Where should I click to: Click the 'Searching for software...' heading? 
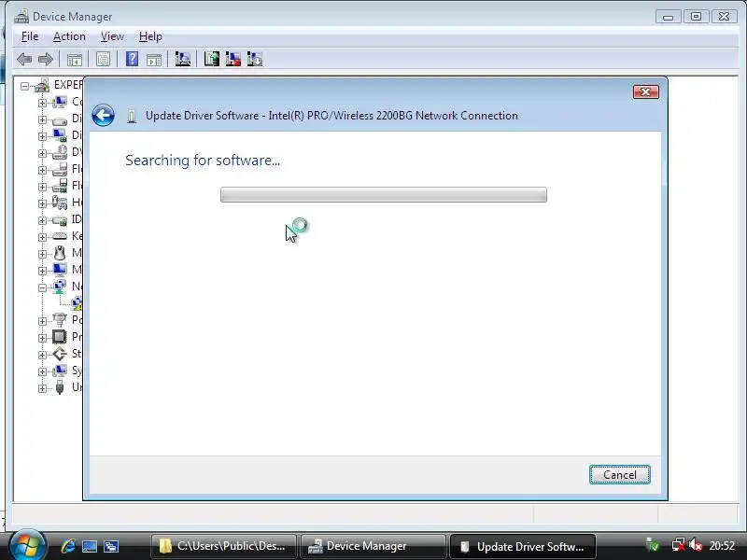point(203,161)
